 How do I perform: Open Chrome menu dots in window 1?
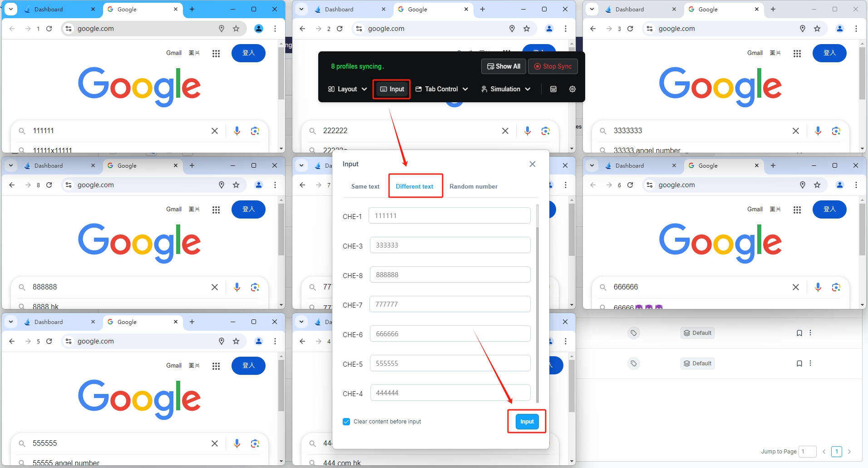275,29
